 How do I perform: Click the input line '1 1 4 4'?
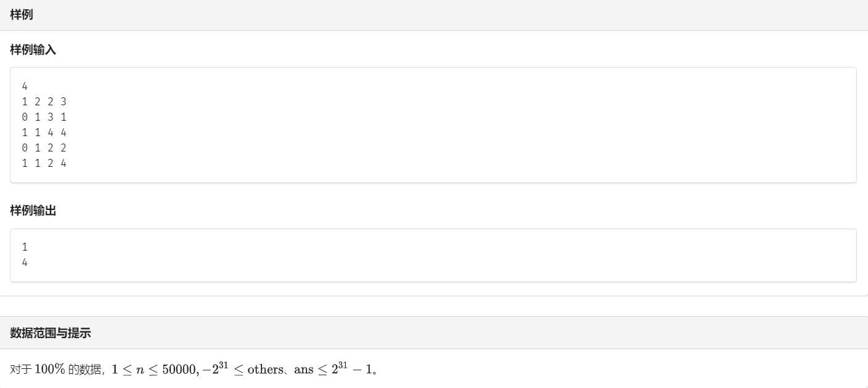pyautogui.click(x=44, y=132)
